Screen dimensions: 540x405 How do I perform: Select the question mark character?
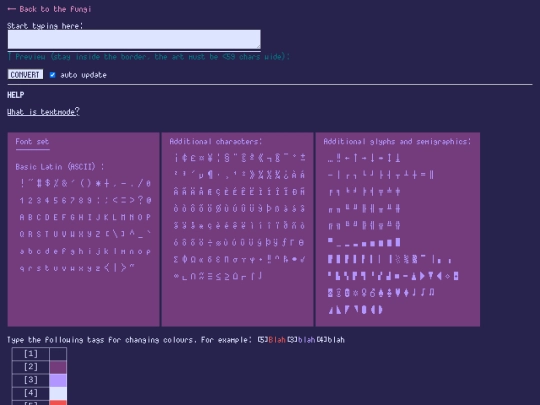[140, 200]
